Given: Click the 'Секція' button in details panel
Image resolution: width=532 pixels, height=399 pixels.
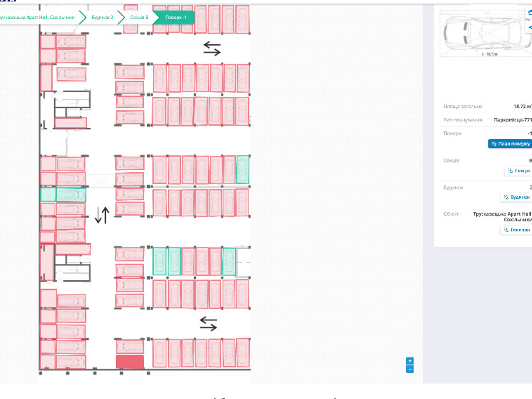Looking at the screenshot, I should coord(519,171).
